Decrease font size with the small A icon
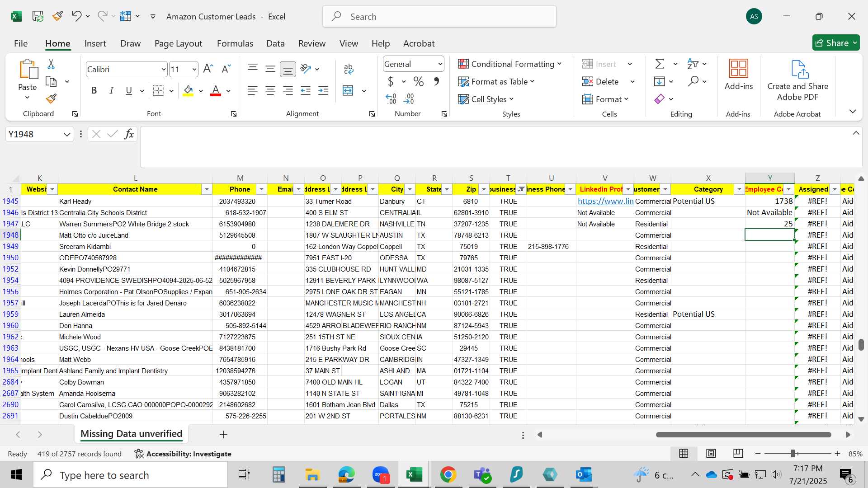868x488 pixels. (x=226, y=69)
